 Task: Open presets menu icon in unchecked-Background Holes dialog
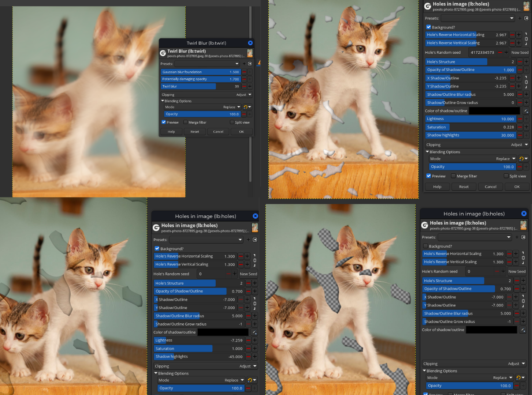523,237
